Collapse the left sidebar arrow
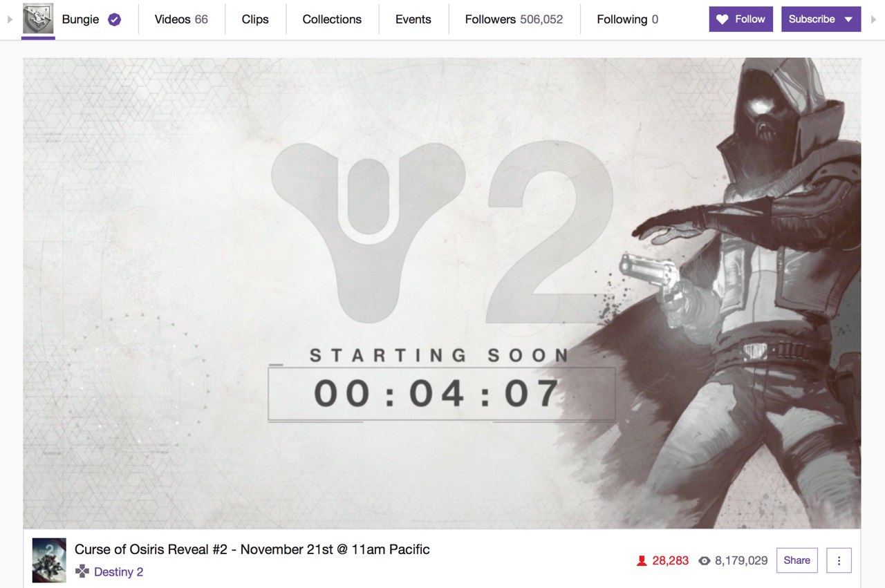The width and height of the screenshot is (885, 588). click(10, 19)
